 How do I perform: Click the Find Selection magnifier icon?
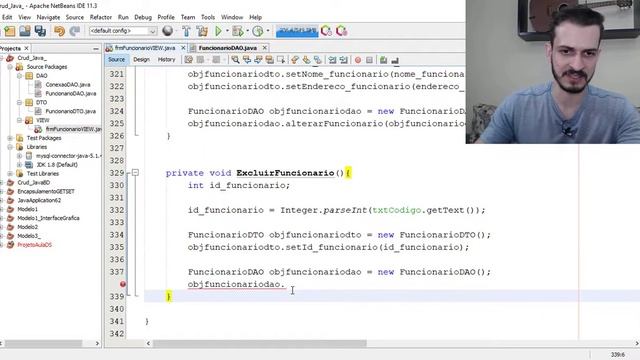point(236,60)
